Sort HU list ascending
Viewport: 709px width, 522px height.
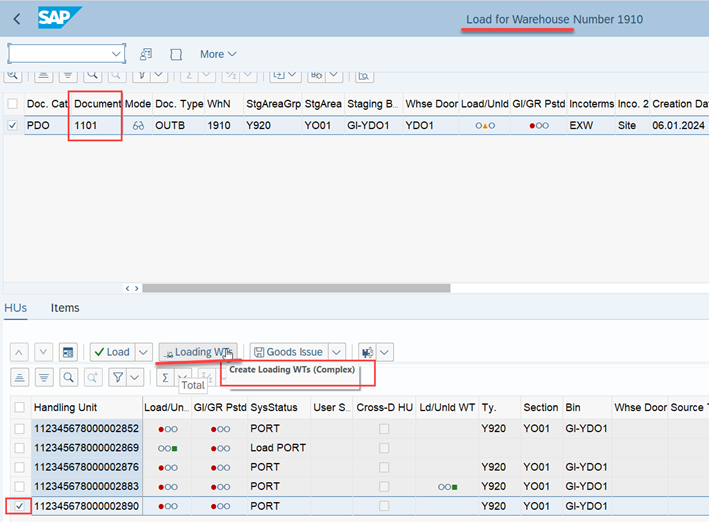(19, 377)
